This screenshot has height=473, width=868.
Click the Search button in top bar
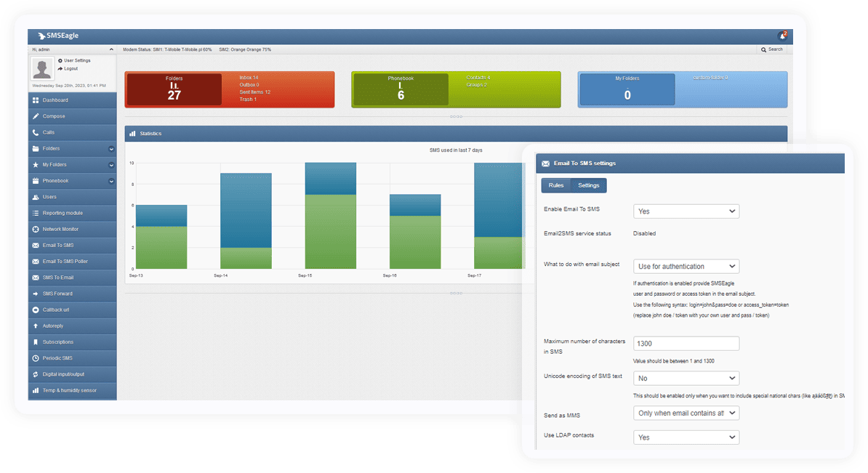click(x=772, y=49)
